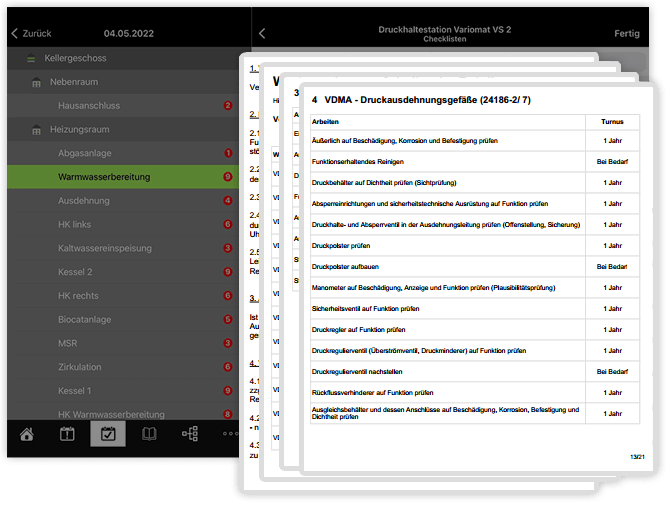Select the Kellergeschoss row

click(x=123, y=58)
